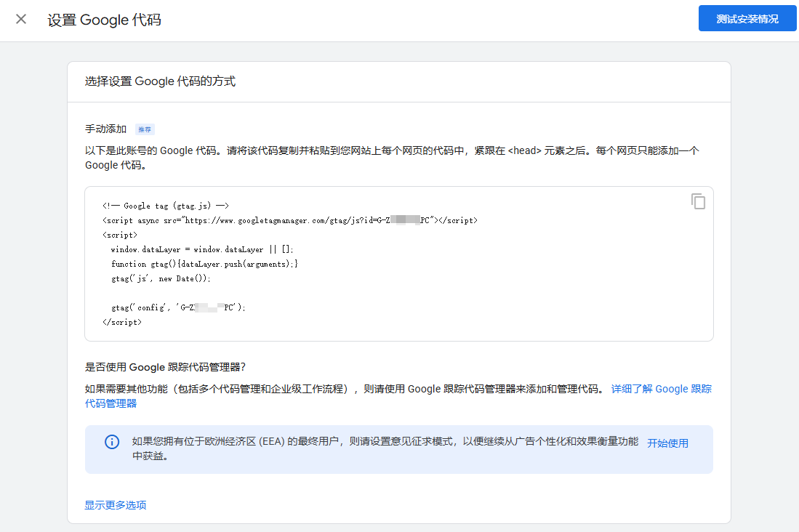Click the 测试安装情况 button

[747, 19]
